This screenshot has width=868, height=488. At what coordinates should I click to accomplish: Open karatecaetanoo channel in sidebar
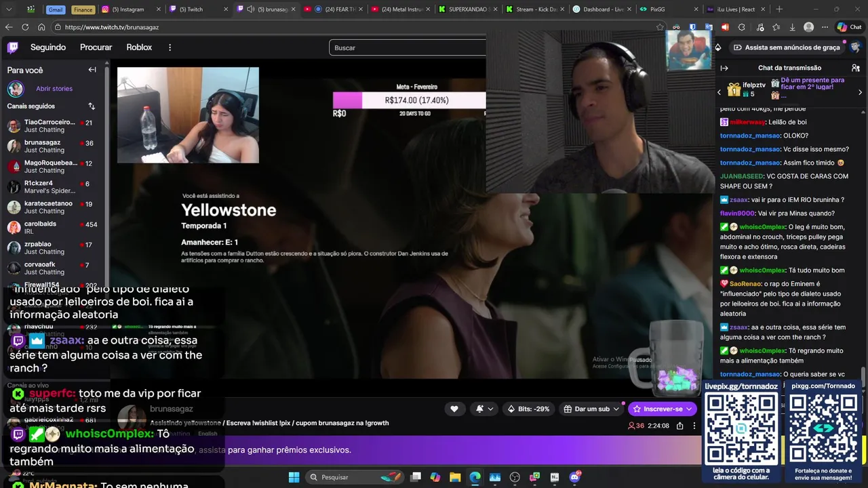click(53, 207)
